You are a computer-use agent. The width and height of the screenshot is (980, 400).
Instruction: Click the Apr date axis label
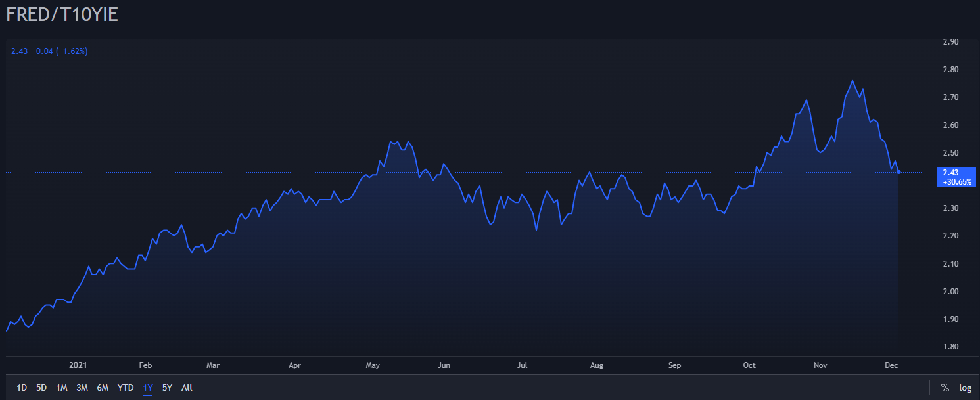[x=294, y=365]
